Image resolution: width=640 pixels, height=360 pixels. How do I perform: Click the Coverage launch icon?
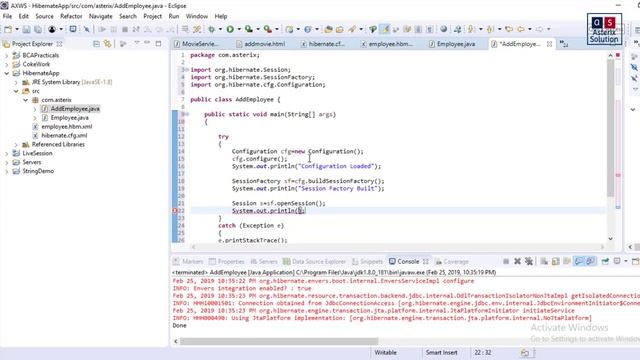coord(249,29)
